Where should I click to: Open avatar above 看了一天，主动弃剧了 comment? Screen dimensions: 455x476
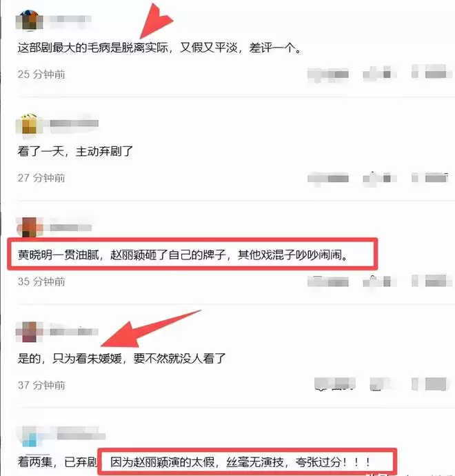[x=30, y=124]
